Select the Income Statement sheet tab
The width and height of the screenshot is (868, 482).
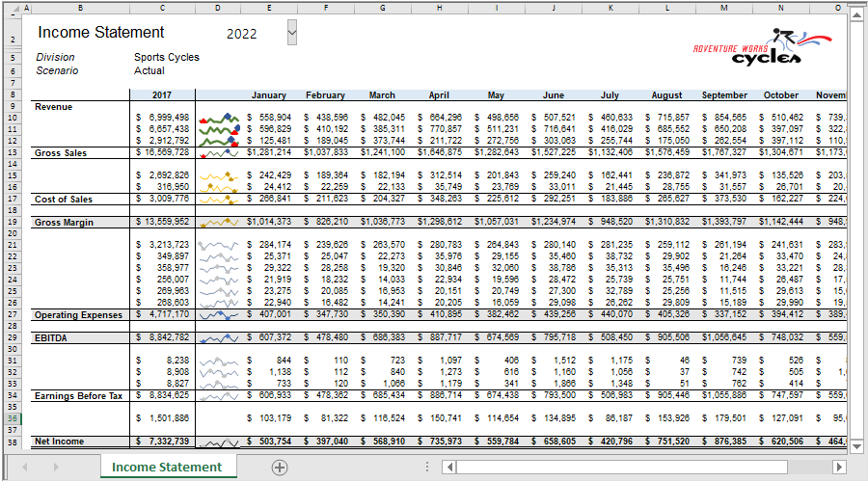coord(167,468)
